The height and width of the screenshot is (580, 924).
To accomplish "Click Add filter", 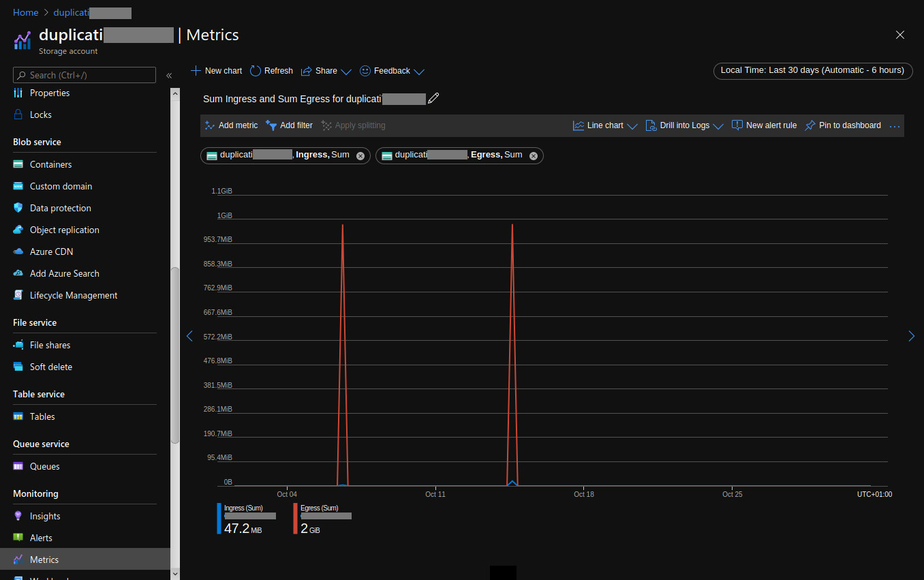I will 289,125.
